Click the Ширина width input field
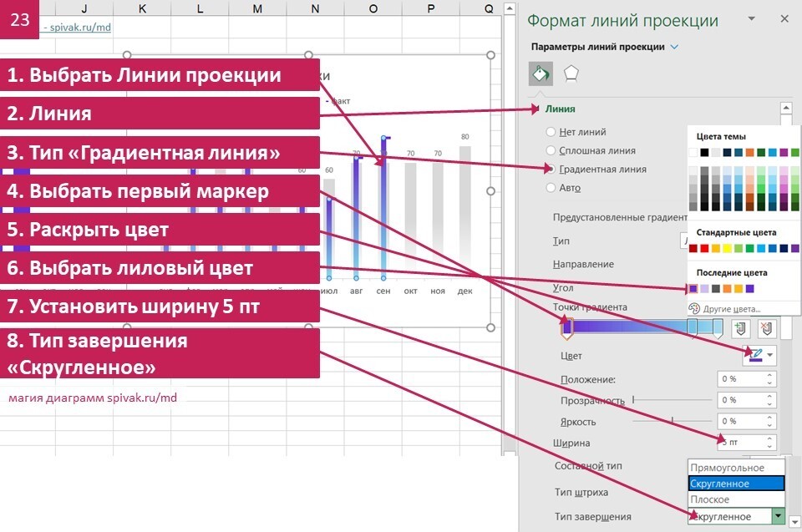Image resolution: width=802 pixels, height=532 pixels. click(x=744, y=443)
